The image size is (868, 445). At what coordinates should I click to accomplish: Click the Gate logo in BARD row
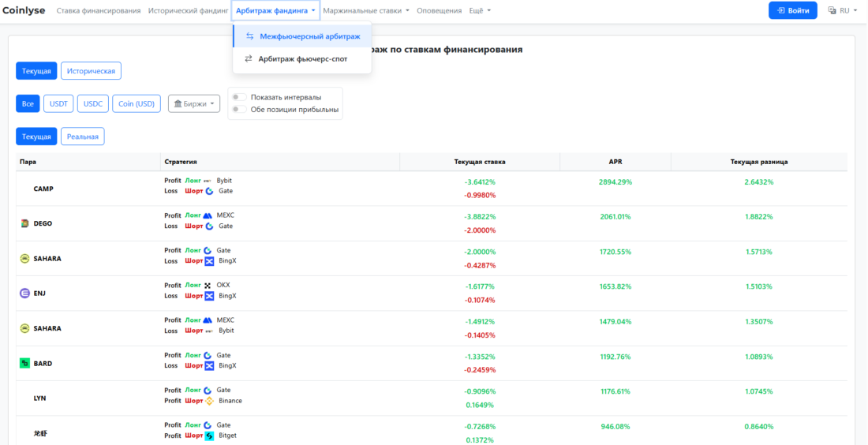tap(208, 355)
